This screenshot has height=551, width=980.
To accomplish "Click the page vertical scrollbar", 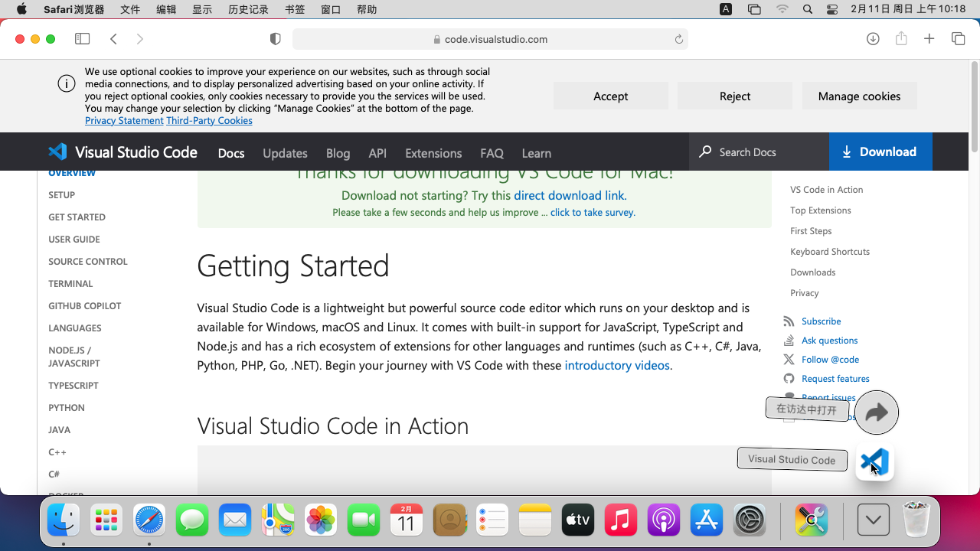I will (974, 107).
